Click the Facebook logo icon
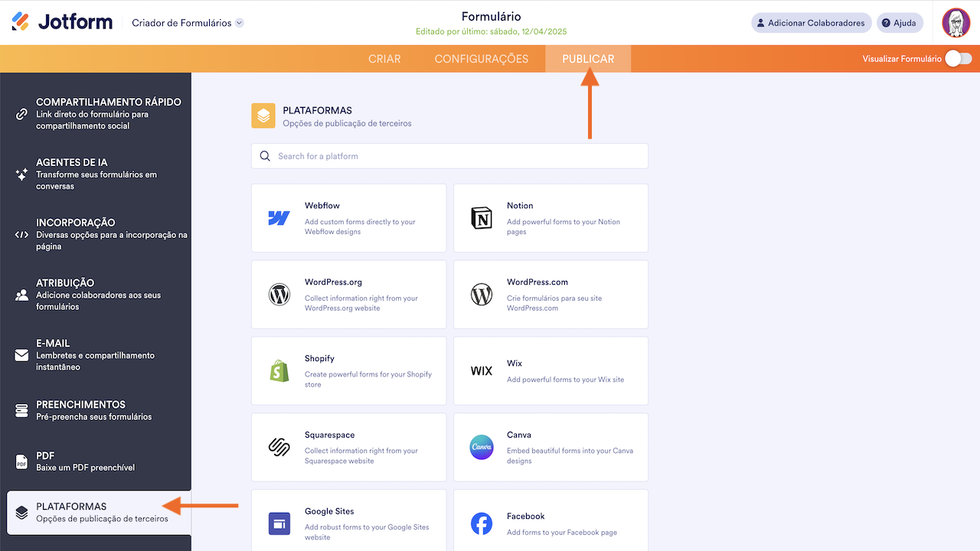 (x=482, y=524)
